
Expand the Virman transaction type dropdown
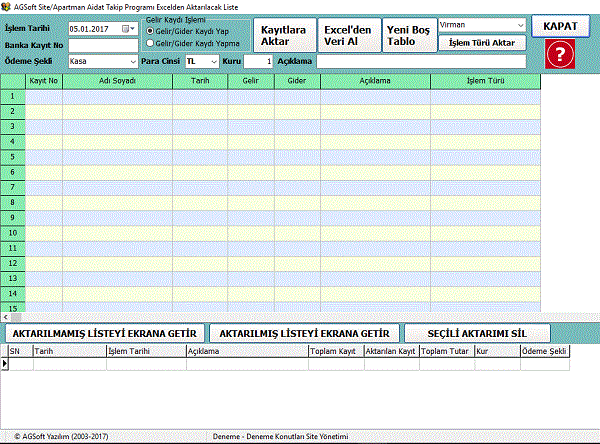(x=520, y=25)
